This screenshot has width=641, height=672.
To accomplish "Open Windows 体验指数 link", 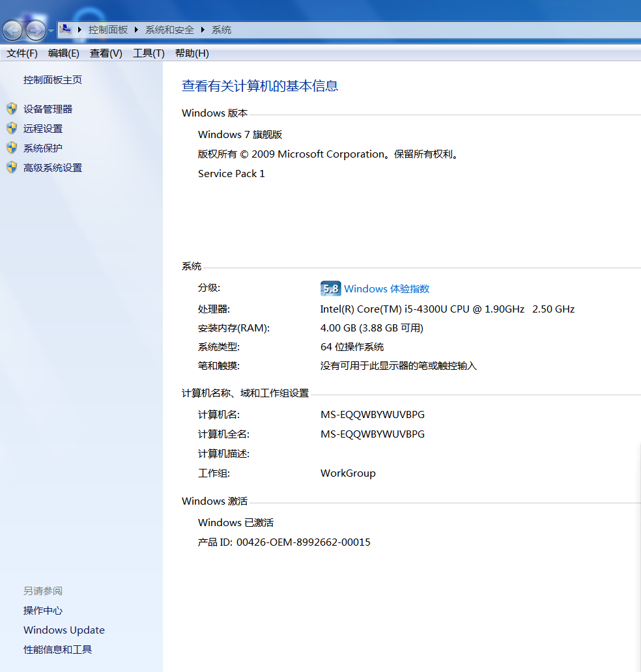I will coord(387,289).
